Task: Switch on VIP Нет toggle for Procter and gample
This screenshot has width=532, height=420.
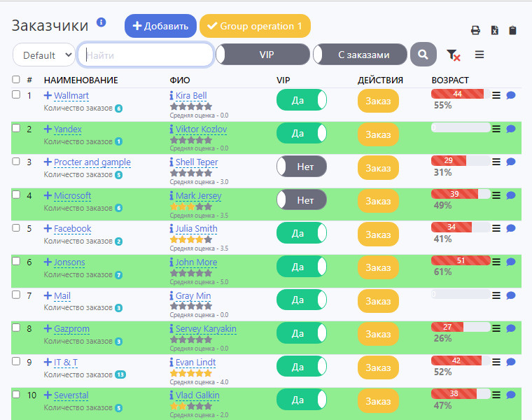Action: [302, 167]
